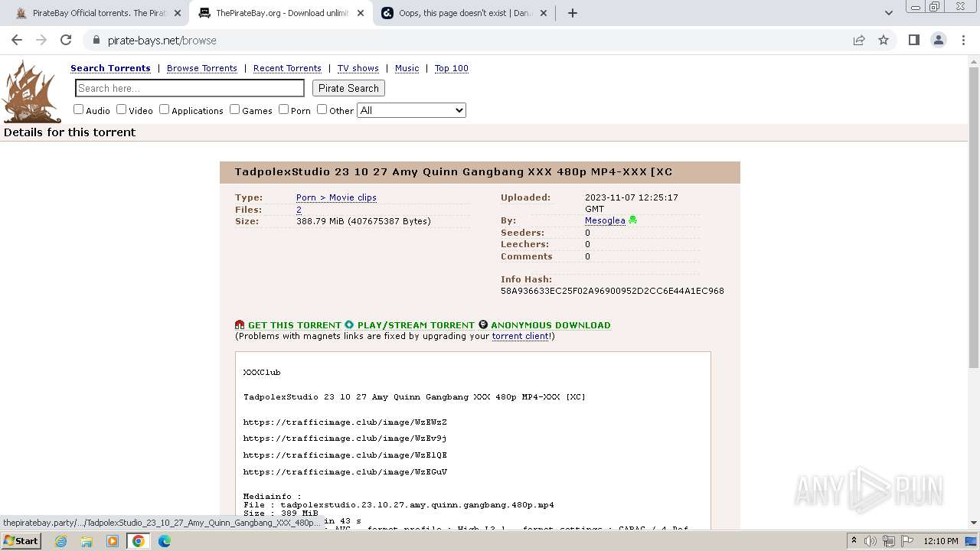Open Search Torrents link

coord(110,68)
